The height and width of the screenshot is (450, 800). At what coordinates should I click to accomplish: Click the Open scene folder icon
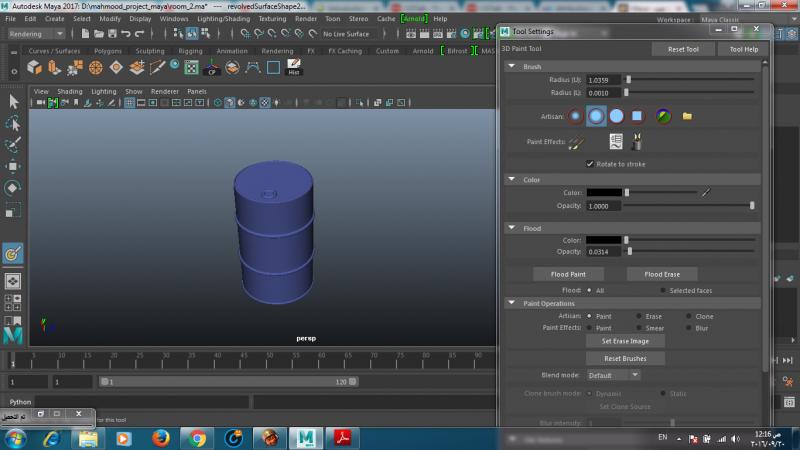coord(99,34)
